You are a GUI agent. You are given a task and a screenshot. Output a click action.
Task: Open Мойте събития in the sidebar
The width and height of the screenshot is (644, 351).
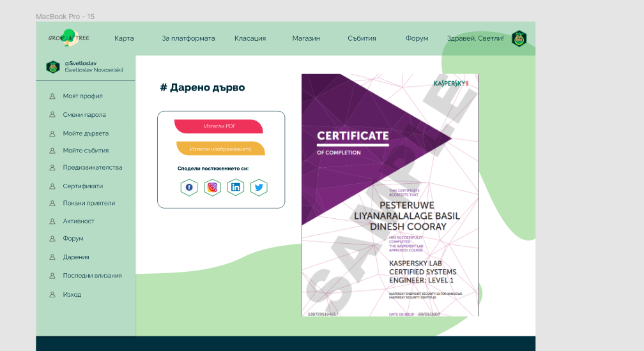[86, 151]
